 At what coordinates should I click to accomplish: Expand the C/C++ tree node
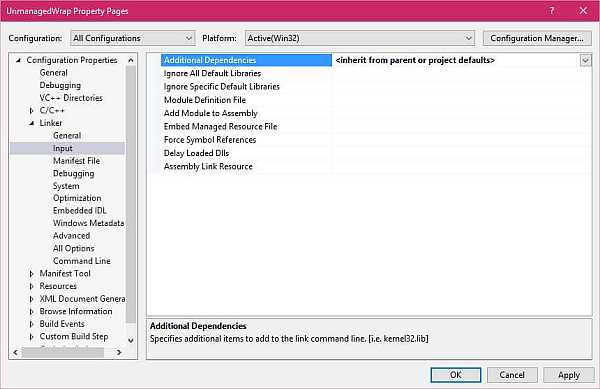(31, 111)
